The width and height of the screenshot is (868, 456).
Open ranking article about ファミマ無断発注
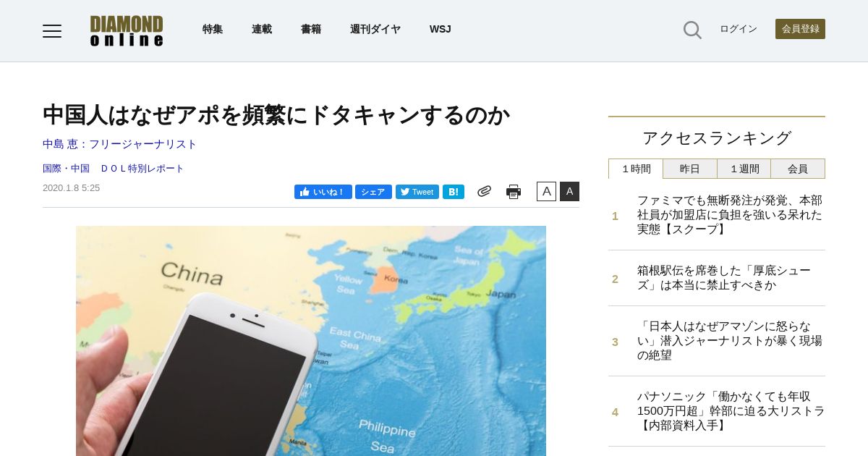pos(730,215)
